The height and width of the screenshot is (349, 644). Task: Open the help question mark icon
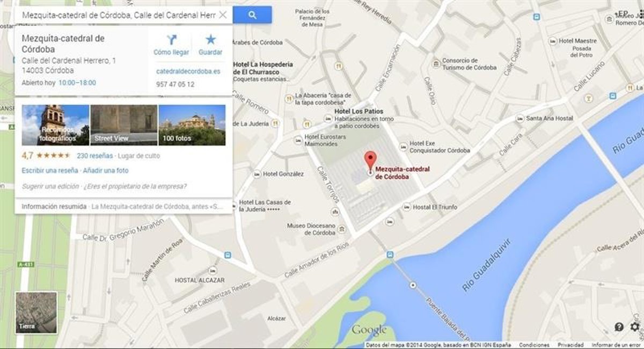click(x=619, y=326)
